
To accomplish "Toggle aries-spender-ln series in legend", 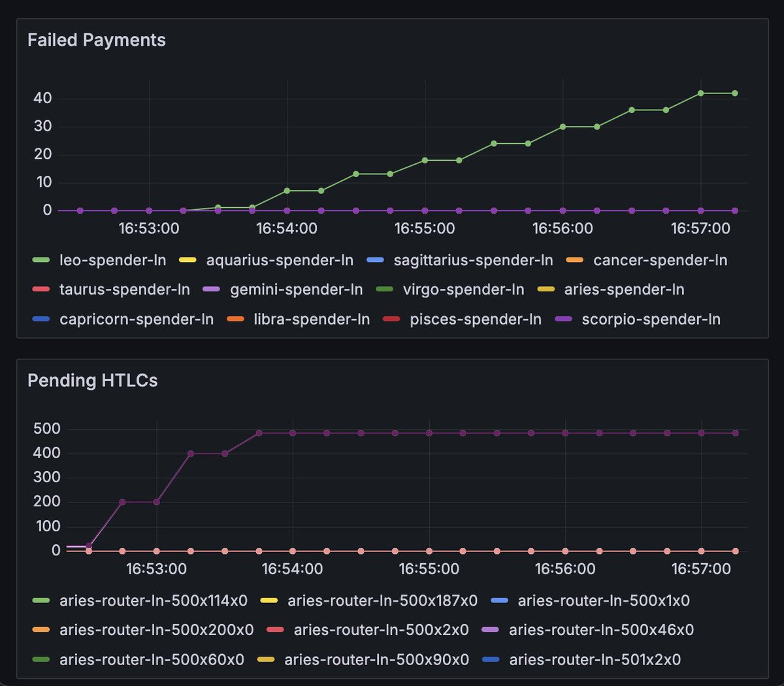I will click(610, 289).
